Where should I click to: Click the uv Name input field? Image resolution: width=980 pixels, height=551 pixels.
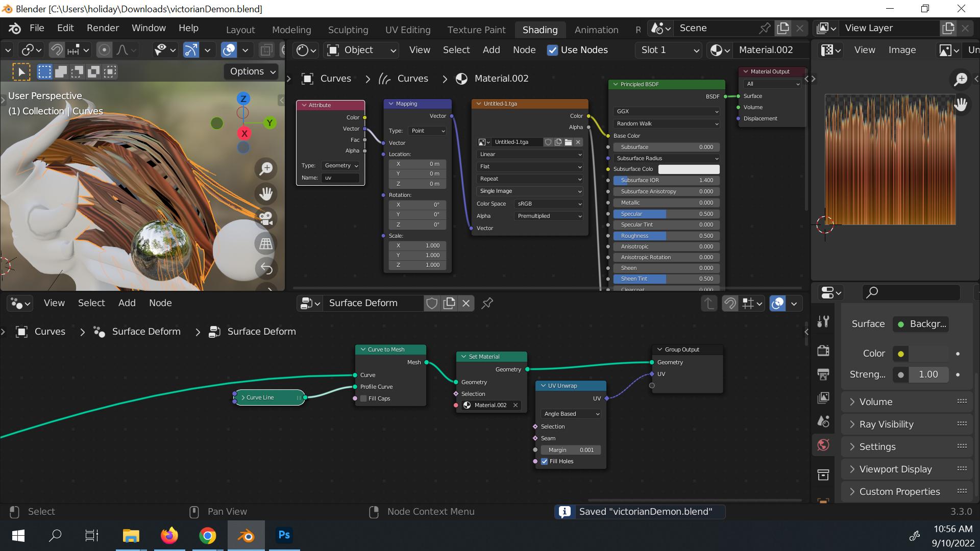coord(340,178)
